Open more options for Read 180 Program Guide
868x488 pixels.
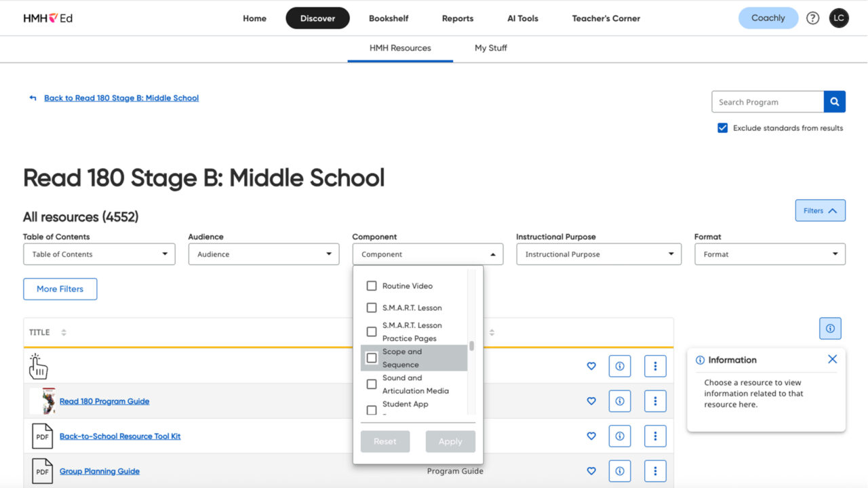coord(655,401)
